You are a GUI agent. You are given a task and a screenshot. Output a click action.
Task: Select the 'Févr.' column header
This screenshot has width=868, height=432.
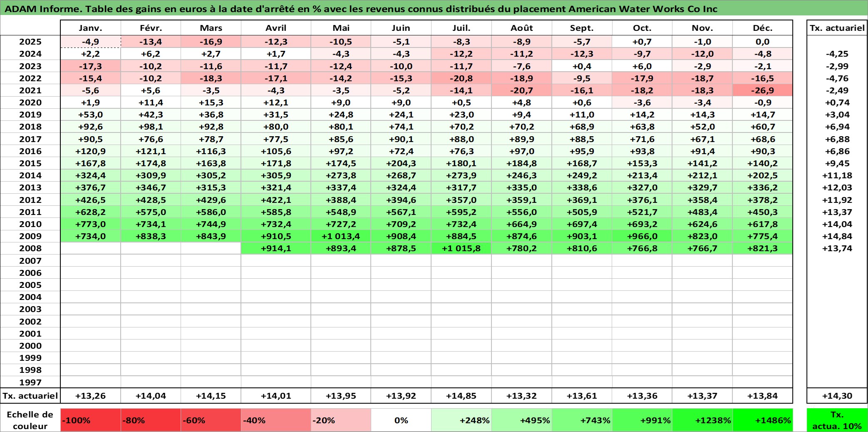pyautogui.click(x=151, y=28)
